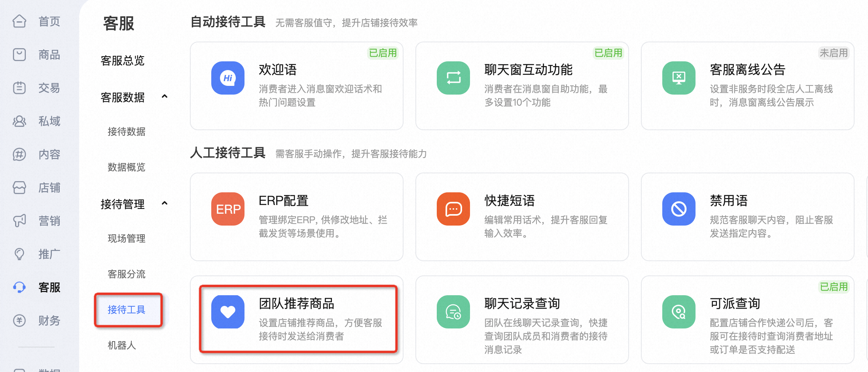This screenshot has height=372, width=868.
Task: Click the green delivery query icon
Action: tap(678, 312)
